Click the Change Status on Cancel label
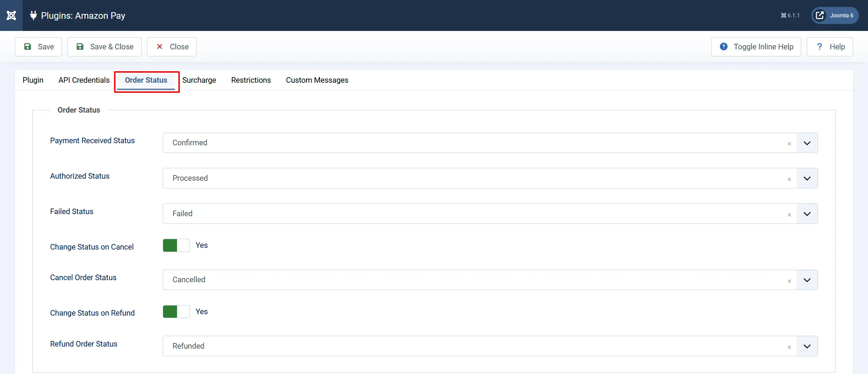 pos(92,247)
